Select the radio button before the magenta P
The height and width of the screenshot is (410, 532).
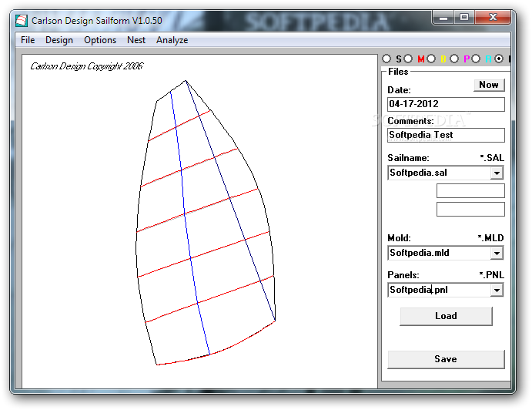pyautogui.click(x=454, y=59)
